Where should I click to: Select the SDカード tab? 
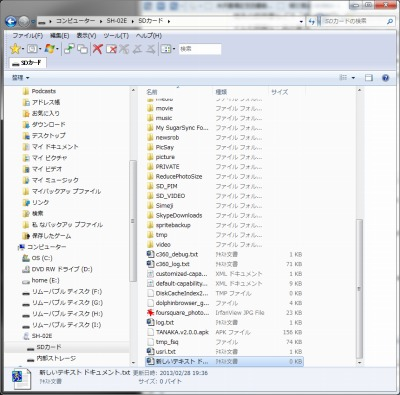27,63
